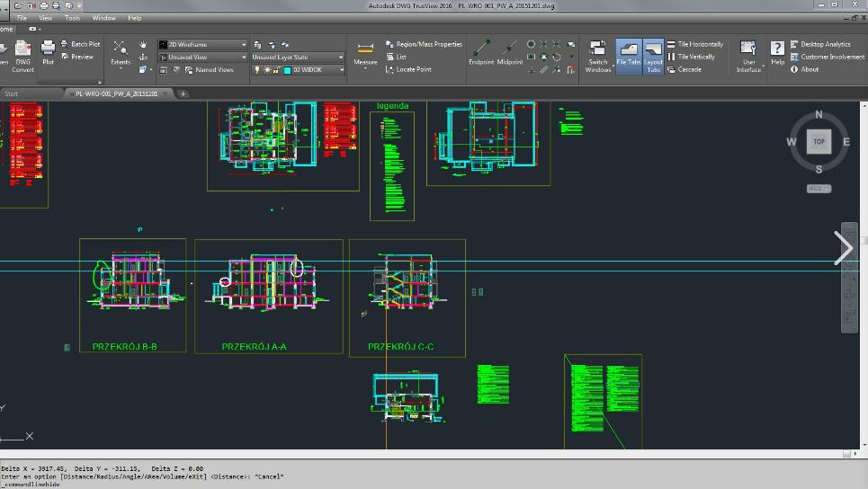
Task: Switch to the Start tab
Action: [12, 93]
